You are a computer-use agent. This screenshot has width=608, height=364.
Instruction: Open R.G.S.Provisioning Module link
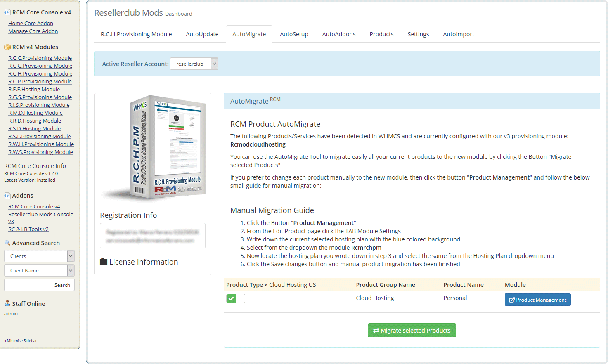pyautogui.click(x=40, y=97)
